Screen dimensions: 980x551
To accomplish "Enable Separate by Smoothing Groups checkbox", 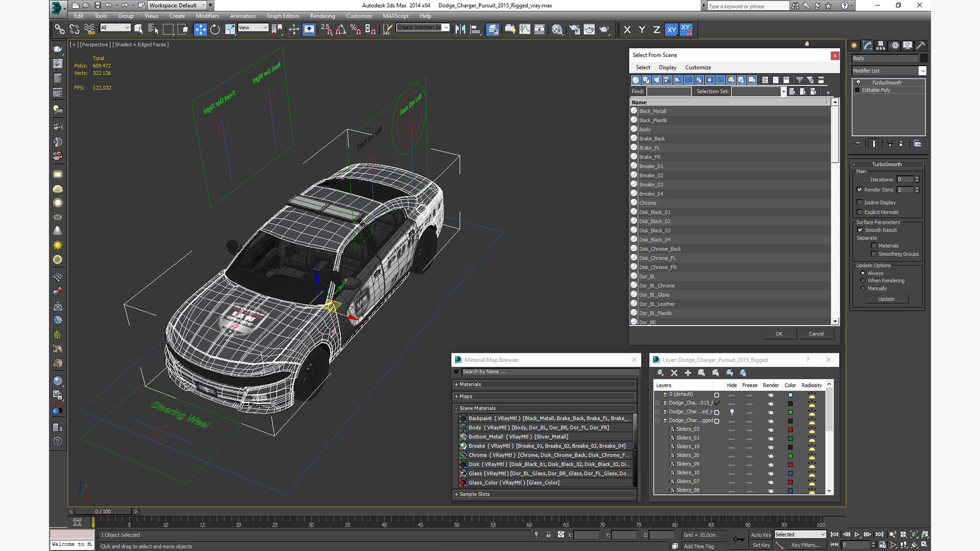I will 874,254.
